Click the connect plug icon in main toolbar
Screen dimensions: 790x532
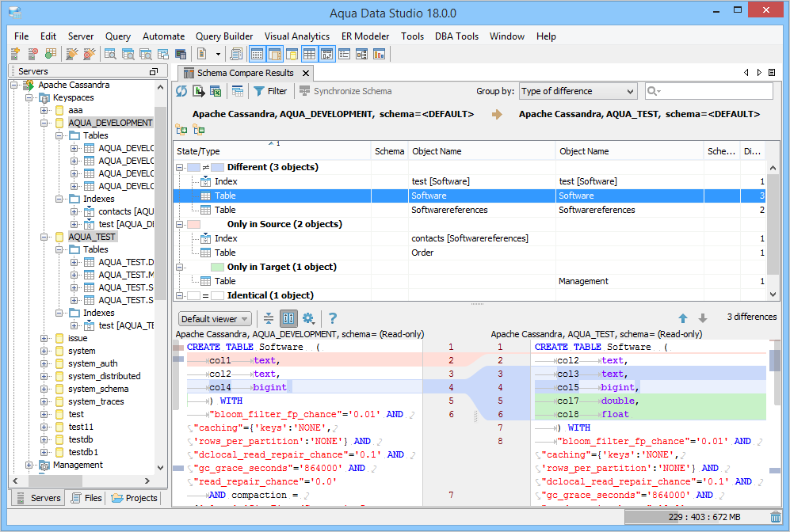coord(71,54)
